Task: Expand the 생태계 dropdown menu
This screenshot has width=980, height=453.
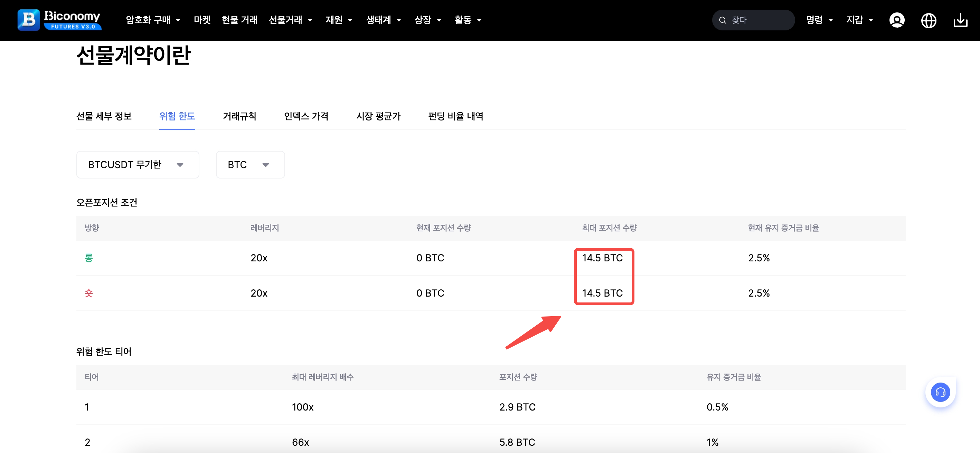Action: pos(384,20)
